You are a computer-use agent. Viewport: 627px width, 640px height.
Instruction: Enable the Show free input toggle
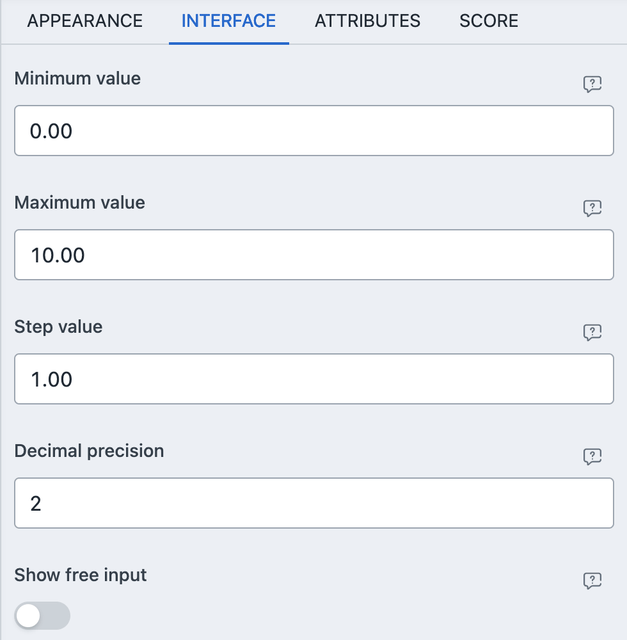(x=43, y=616)
